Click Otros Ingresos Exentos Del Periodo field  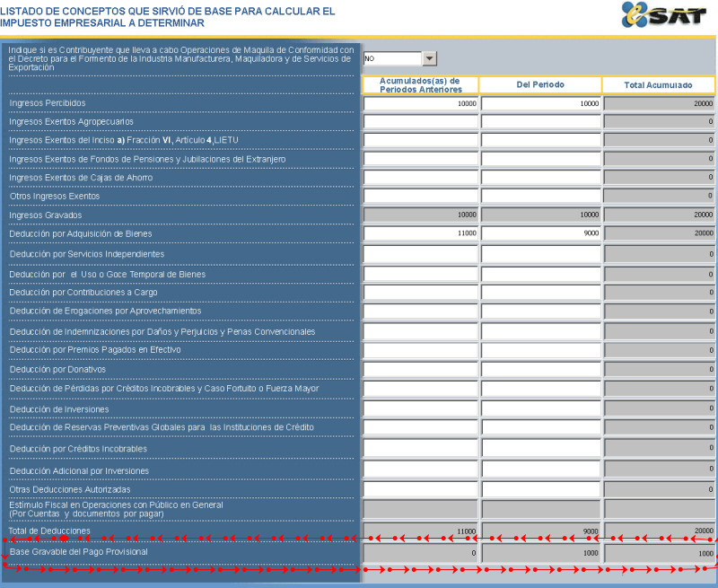coord(541,196)
